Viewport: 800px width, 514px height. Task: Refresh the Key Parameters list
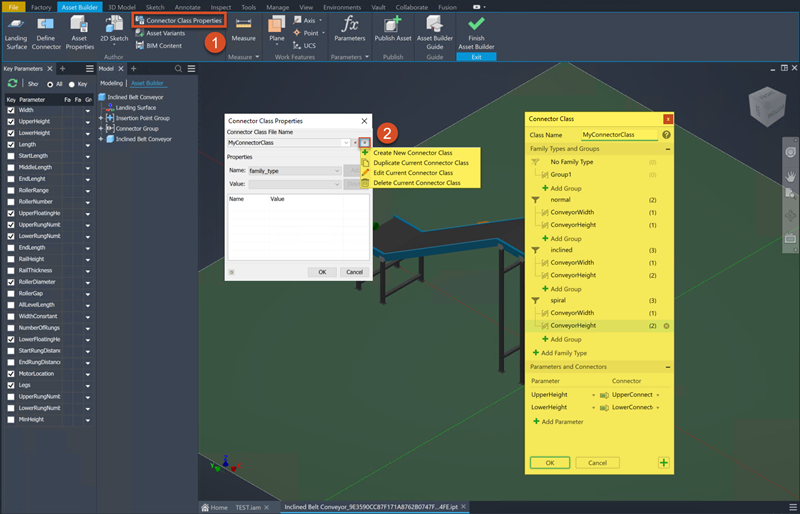coord(12,83)
